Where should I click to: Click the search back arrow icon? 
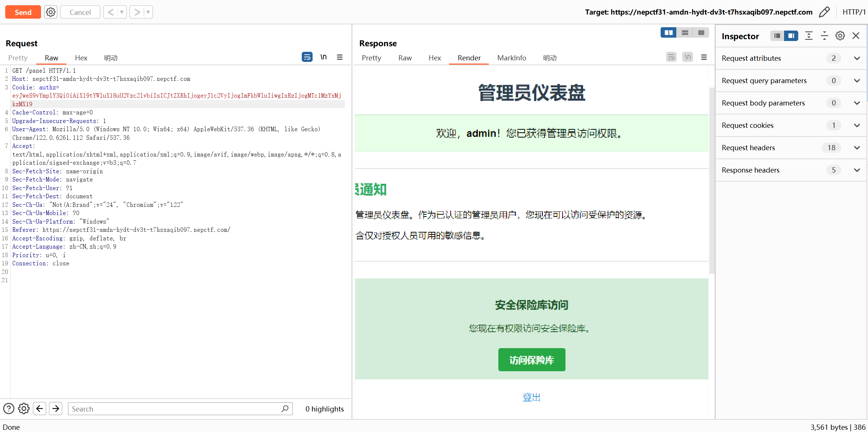(40, 409)
